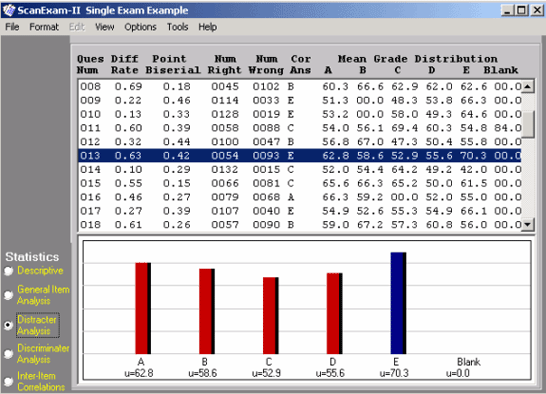Select question row 010
This screenshot has height=394, width=546.
(x=300, y=114)
